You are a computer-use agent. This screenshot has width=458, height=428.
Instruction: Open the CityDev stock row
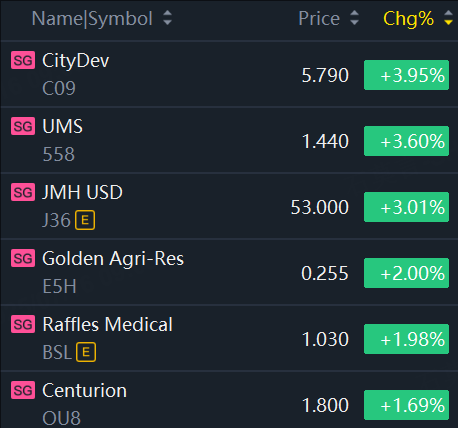tap(229, 74)
